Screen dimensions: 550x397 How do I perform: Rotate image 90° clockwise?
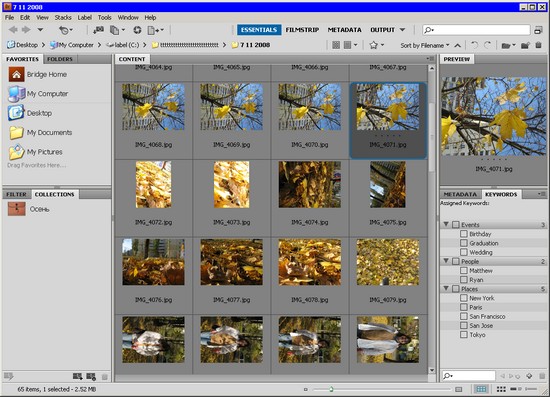coord(488,45)
